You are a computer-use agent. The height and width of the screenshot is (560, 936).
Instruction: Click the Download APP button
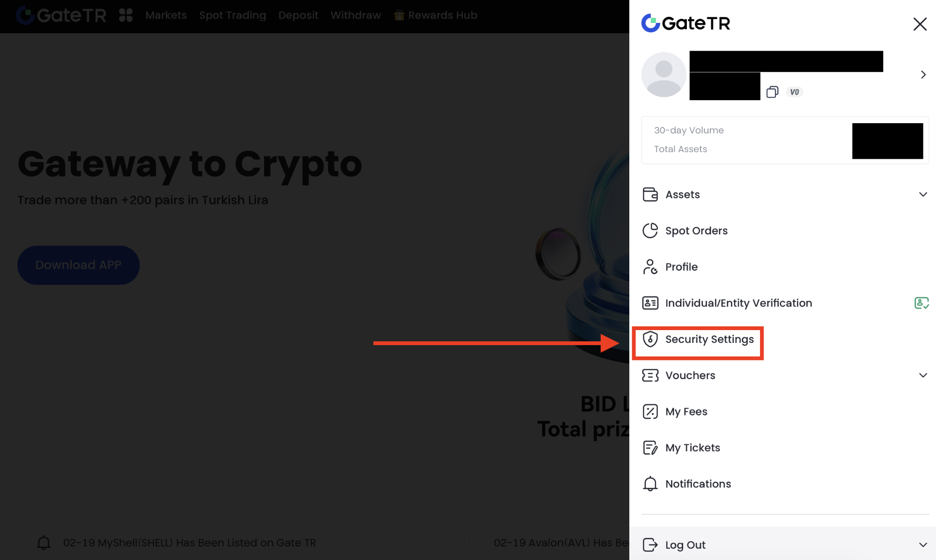(79, 265)
